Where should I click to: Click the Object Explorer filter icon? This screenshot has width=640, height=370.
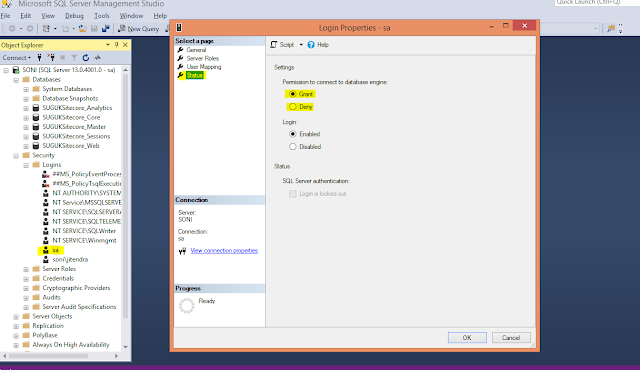(x=74, y=58)
